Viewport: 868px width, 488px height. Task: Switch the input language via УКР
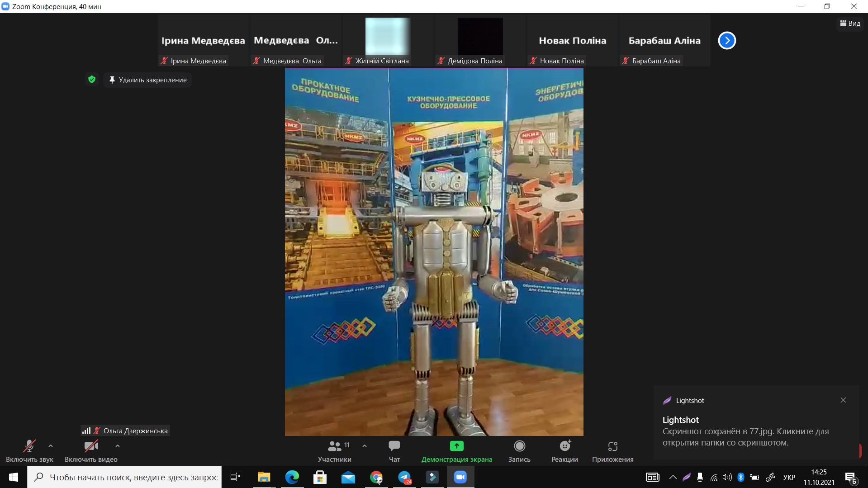(x=789, y=477)
